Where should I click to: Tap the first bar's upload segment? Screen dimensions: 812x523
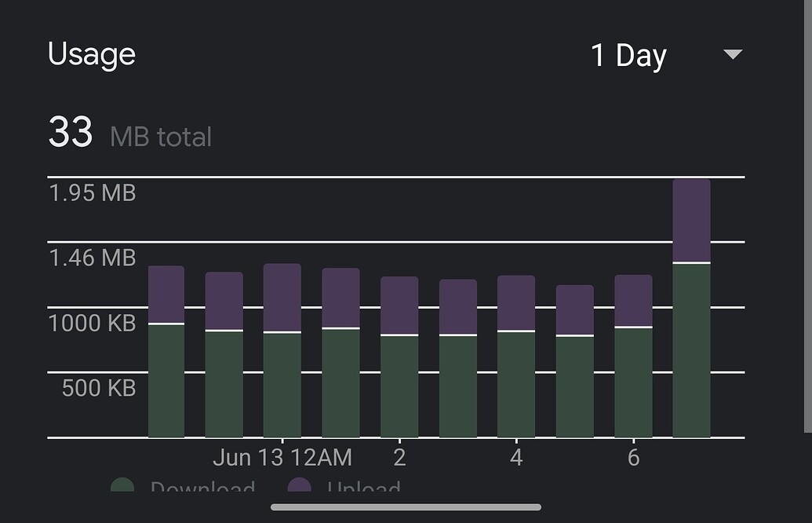(166, 294)
